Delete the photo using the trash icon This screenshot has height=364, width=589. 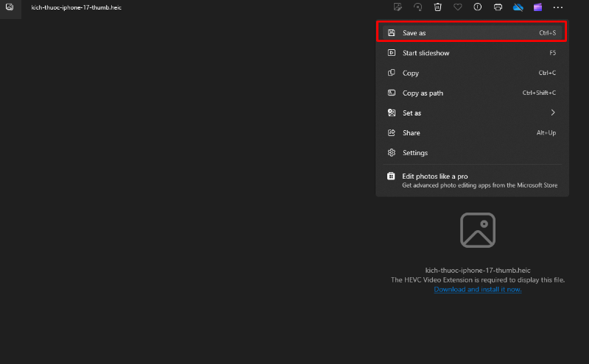click(437, 7)
